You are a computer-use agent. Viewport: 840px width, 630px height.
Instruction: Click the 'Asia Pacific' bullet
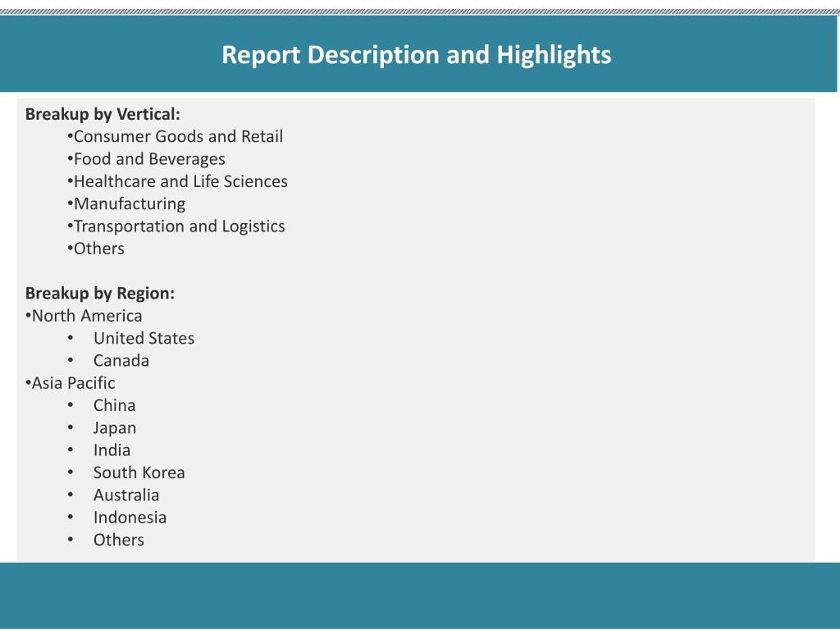(x=71, y=383)
